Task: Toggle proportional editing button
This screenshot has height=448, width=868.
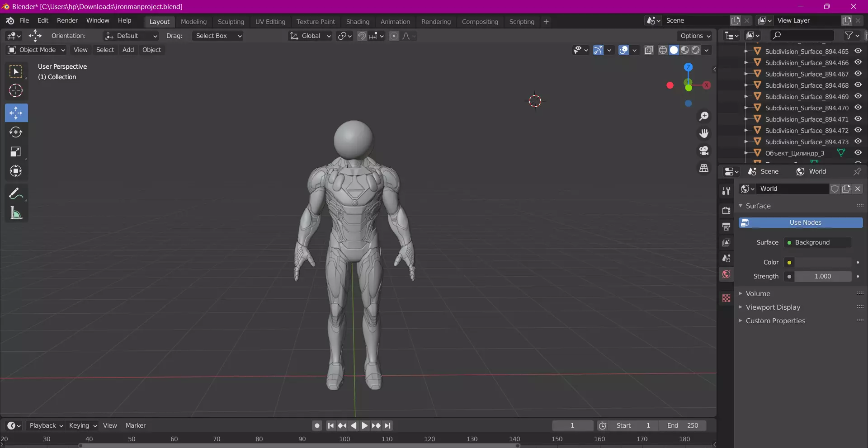Action: tap(394, 36)
